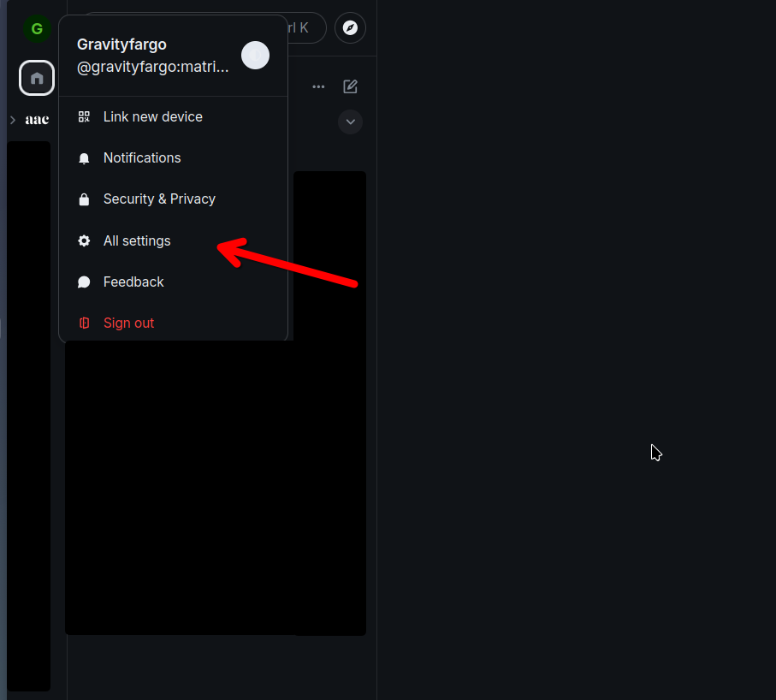
Task: Click the QR code icon for Link new device
Action: click(x=84, y=116)
